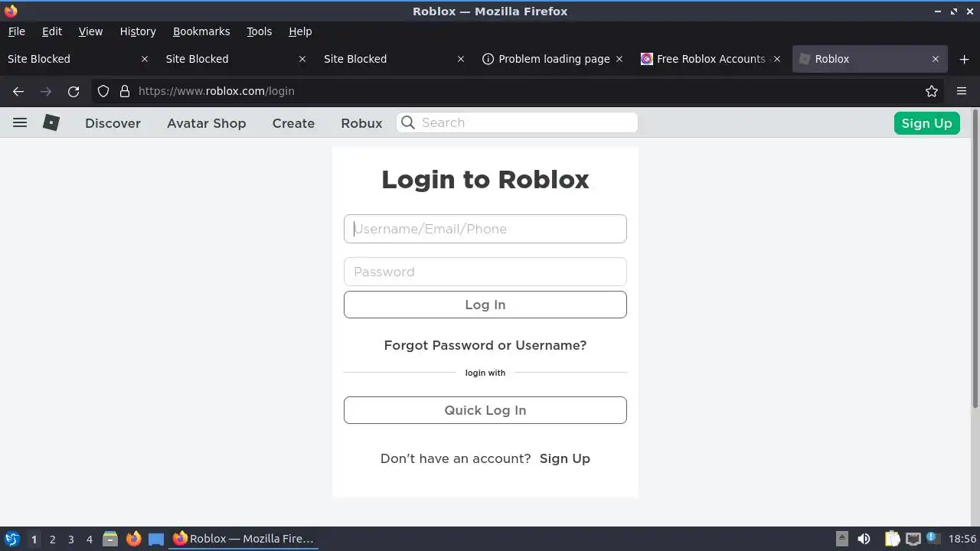The height and width of the screenshot is (551, 980).
Task: Switch to workspace 3 in pager
Action: 70,540
